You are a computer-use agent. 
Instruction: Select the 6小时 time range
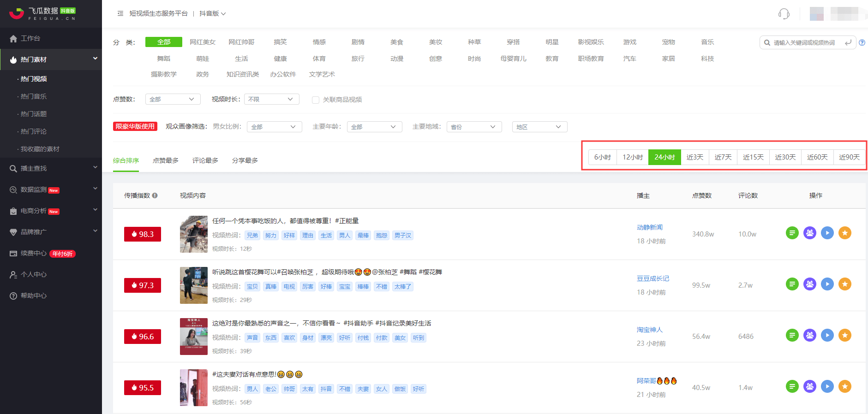click(603, 157)
